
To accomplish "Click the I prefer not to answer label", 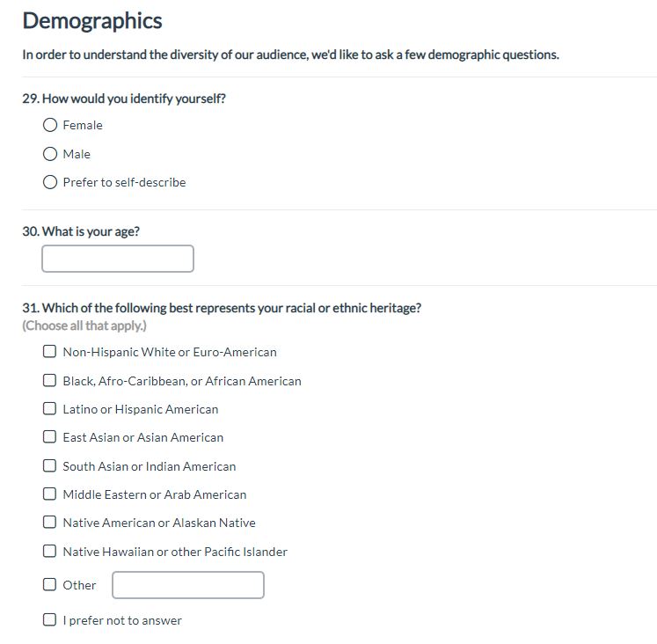I will pos(122,620).
